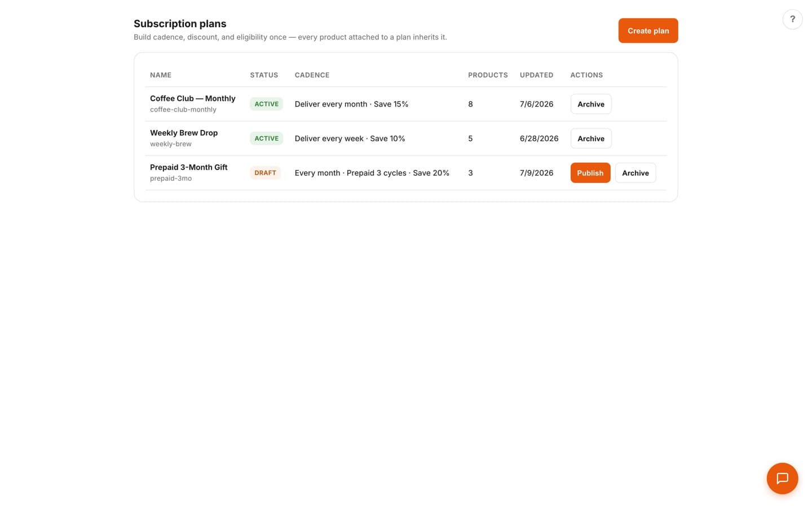812x508 pixels.
Task: Click the DRAFT status badge
Action: (x=265, y=173)
